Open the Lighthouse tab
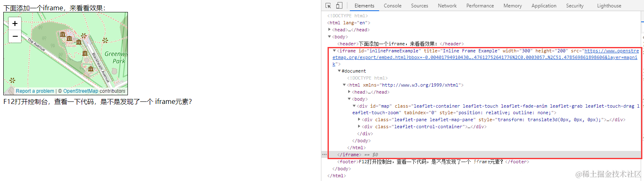The image size is (644, 181). pos(609,5)
